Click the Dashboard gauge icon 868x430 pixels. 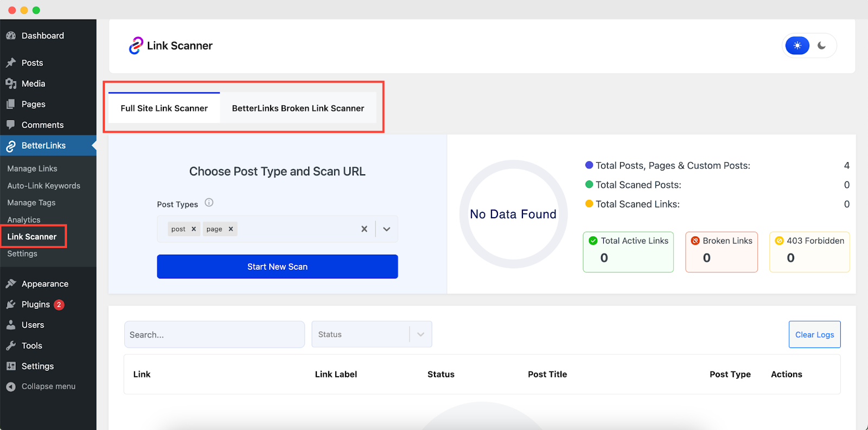11,36
